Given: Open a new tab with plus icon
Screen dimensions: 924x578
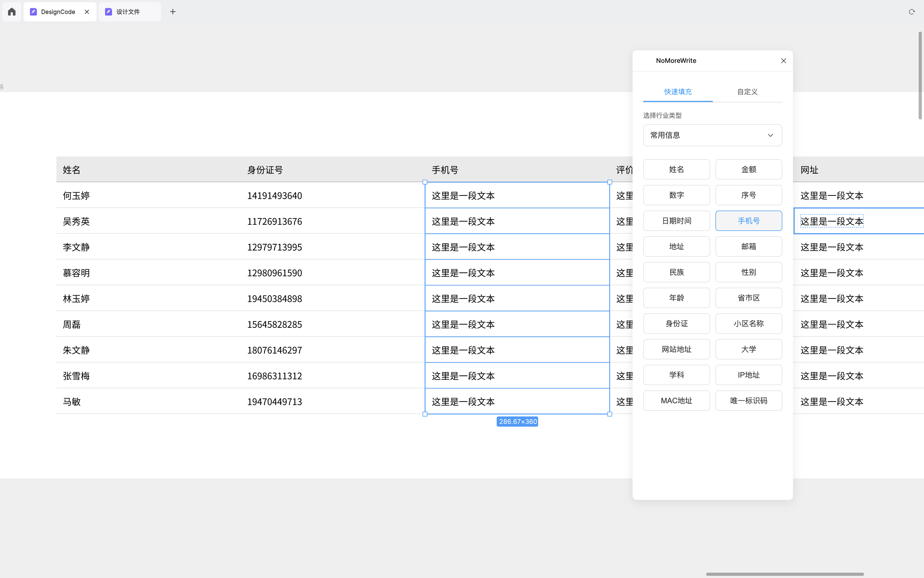Looking at the screenshot, I should [x=173, y=12].
